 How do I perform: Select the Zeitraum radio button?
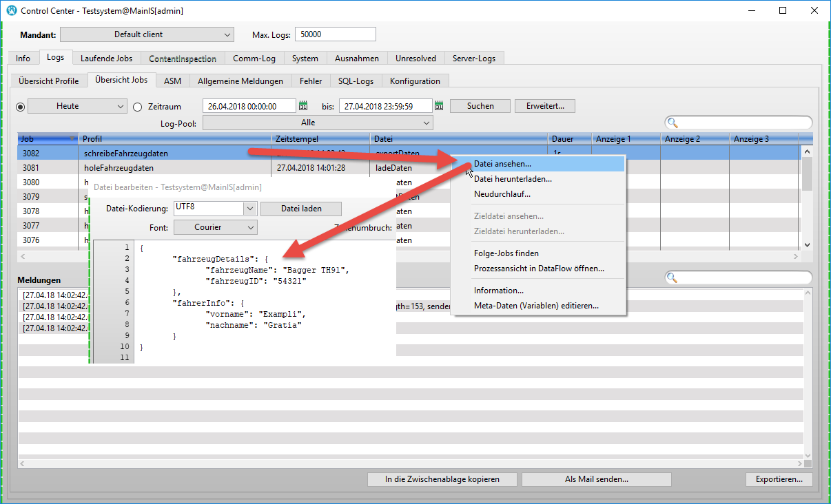pyautogui.click(x=137, y=107)
